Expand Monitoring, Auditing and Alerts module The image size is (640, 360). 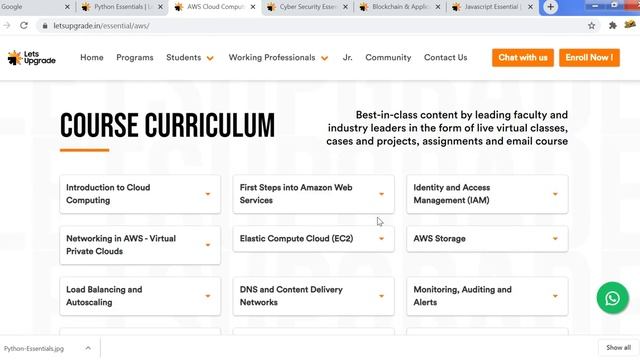pyautogui.click(x=487, y=296)
